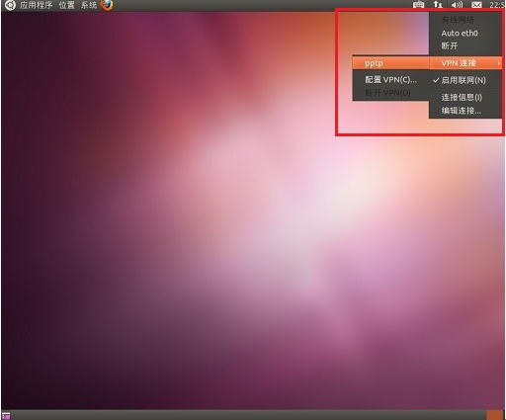The width and height of the screenshot is (506, 420).
Task: Select the pptp VPN connection
Action: tap(391, 63)
